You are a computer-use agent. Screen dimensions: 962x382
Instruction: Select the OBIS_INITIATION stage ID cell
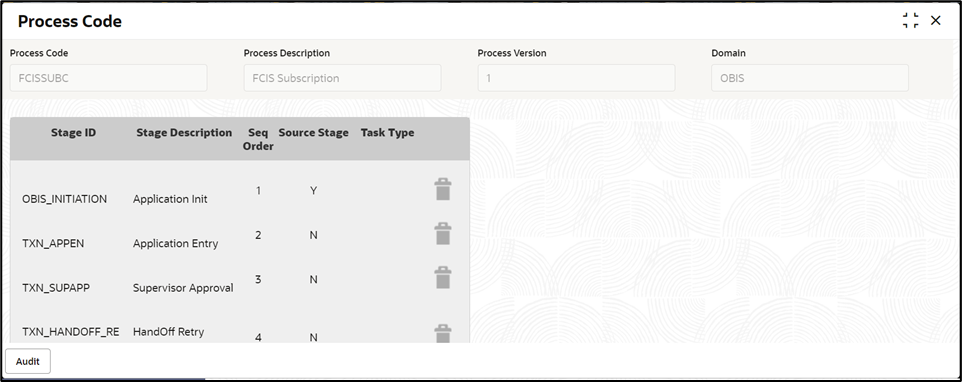click(x=64, y=199)
